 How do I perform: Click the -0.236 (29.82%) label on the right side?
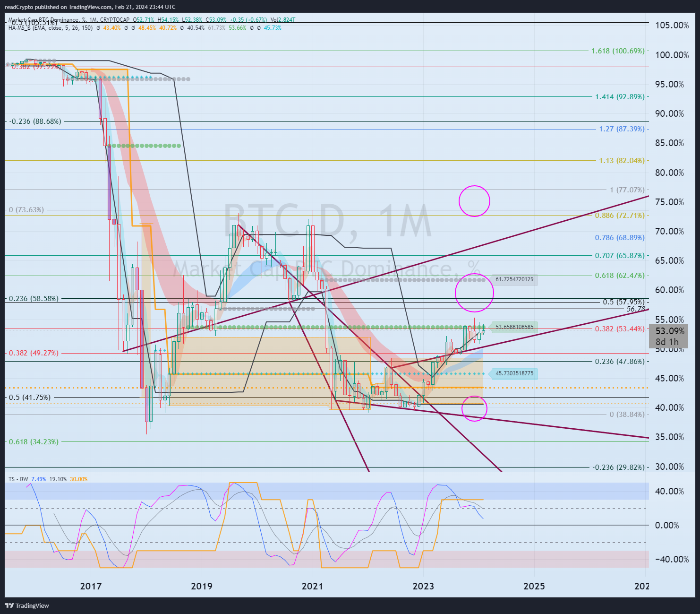coord(619,467)
